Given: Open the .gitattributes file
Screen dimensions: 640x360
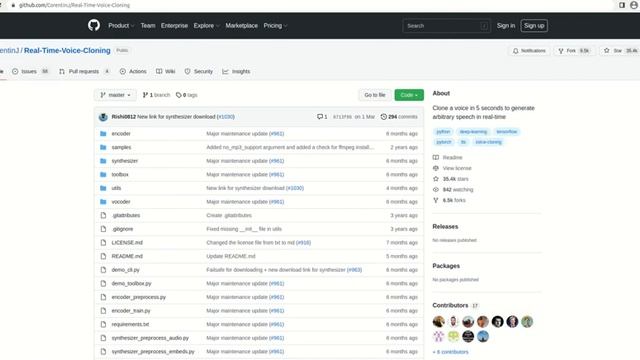Looking at the screenshot, I should [126, 215].
